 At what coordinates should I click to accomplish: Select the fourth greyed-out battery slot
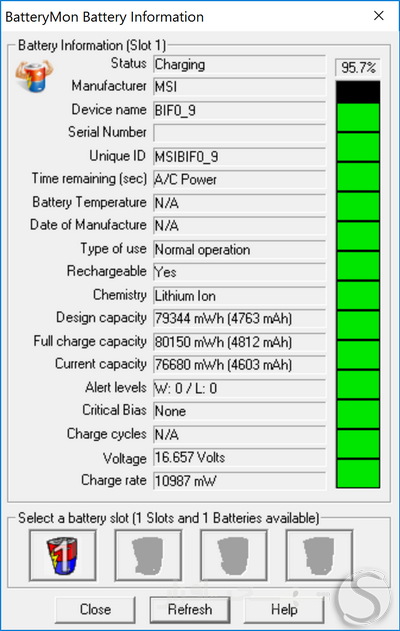pyautogui.click(x=319, y=555)
